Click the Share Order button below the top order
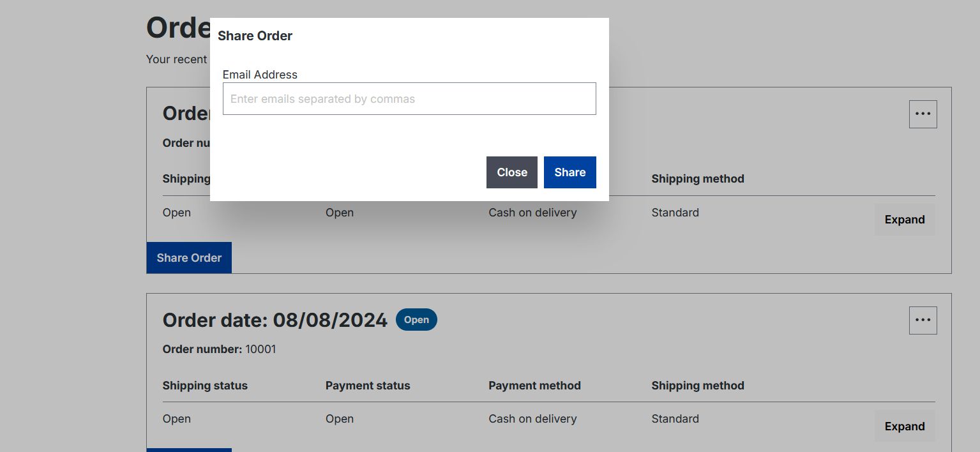The height and width of the screenshot is (452, 980). [x=189, y=258]
